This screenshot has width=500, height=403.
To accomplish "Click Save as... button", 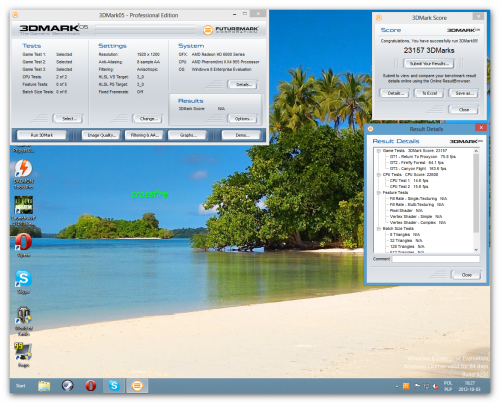I will pos(464,93).
